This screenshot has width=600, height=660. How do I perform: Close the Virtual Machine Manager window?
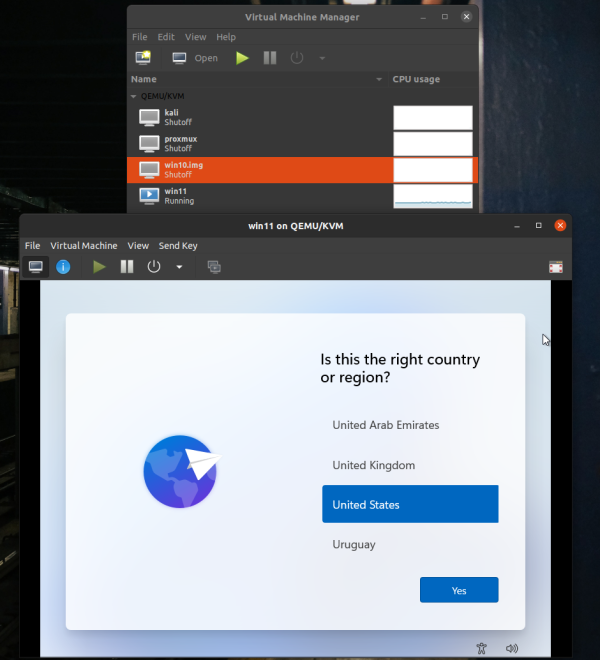click(466, 17)
